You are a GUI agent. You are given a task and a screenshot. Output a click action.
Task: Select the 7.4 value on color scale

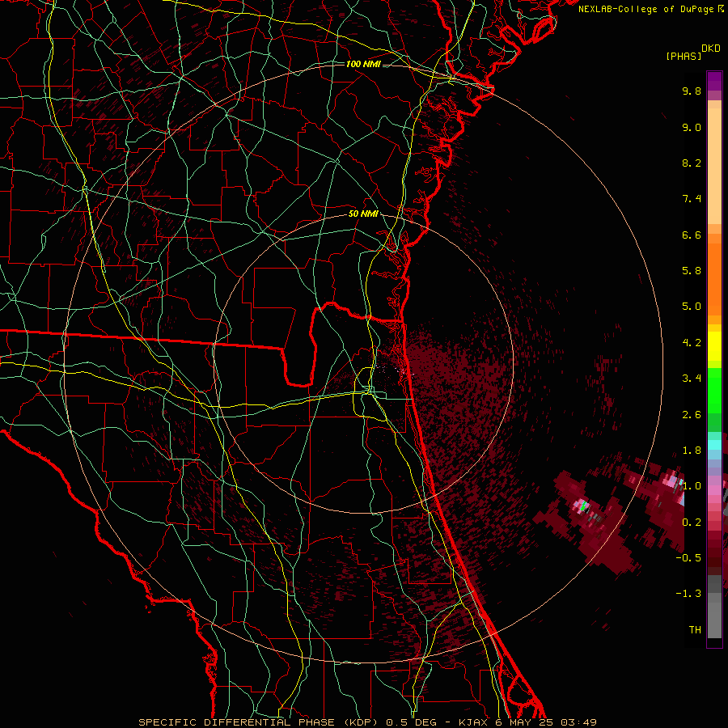pyautogui.click(x=692, y=199)
